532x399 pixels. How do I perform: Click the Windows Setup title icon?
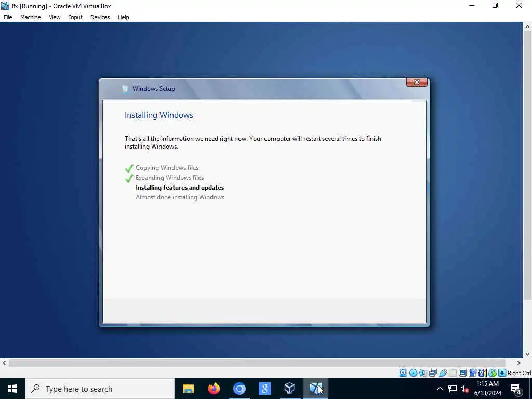[125, 89]
